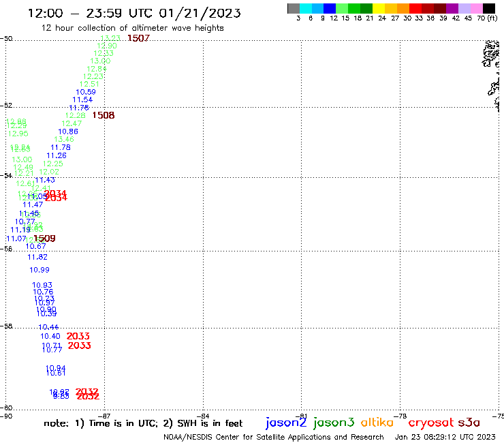This screenshot has height=443, width=504.
Task: Click the longitude axis label -78
Action: click(400, 416)
